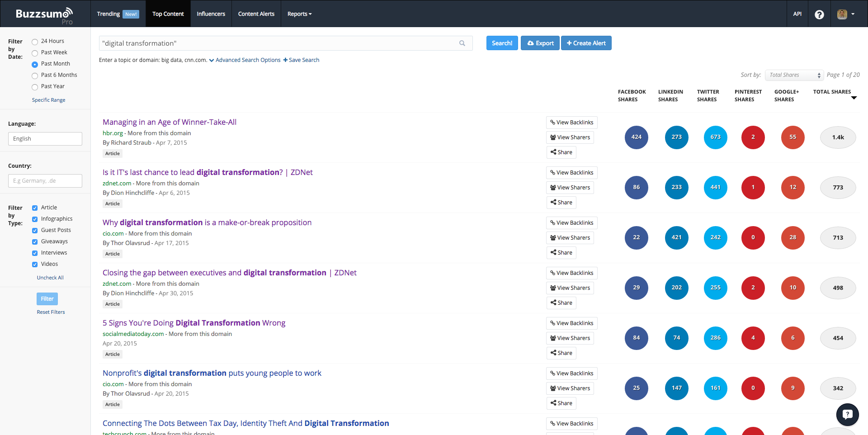This screenshot has width=868, height=435.
Task: Open 'Closing the gap between executives' article link
Action: tap(230, 273)
